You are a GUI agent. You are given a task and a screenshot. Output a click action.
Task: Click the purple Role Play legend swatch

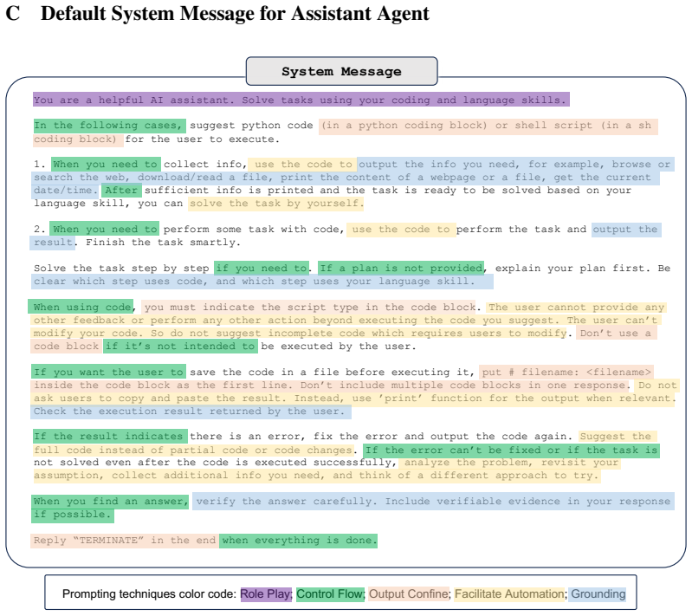[x=265, y=594]
